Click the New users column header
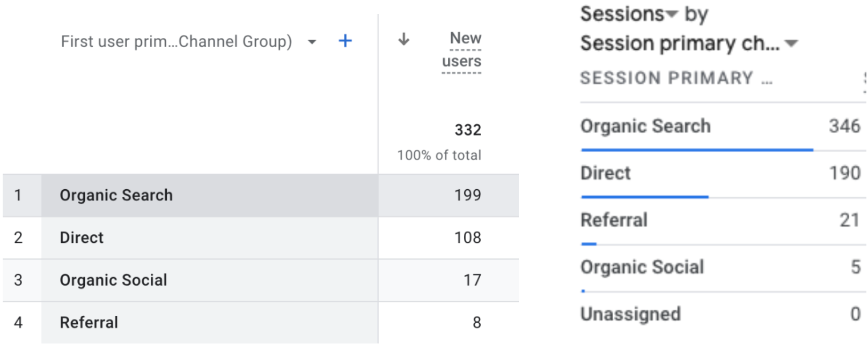The height and width of the screenshot is (349, 868). coord(462,49)
